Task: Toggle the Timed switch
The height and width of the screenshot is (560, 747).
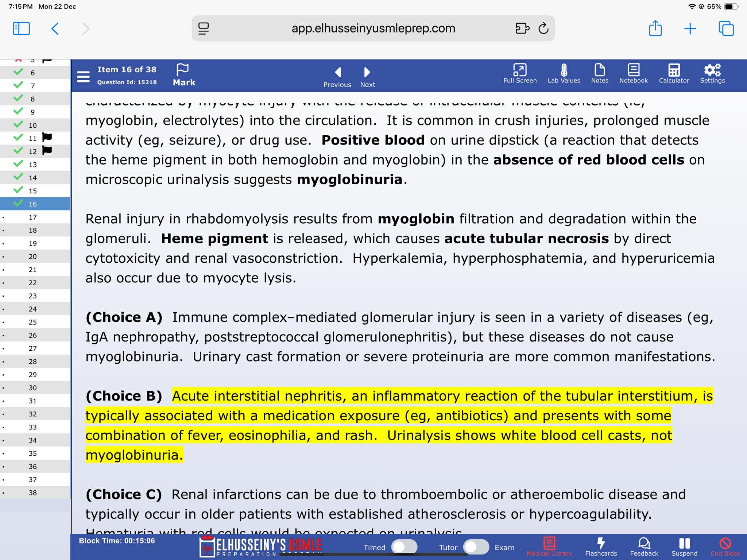Action: (404, 547)
